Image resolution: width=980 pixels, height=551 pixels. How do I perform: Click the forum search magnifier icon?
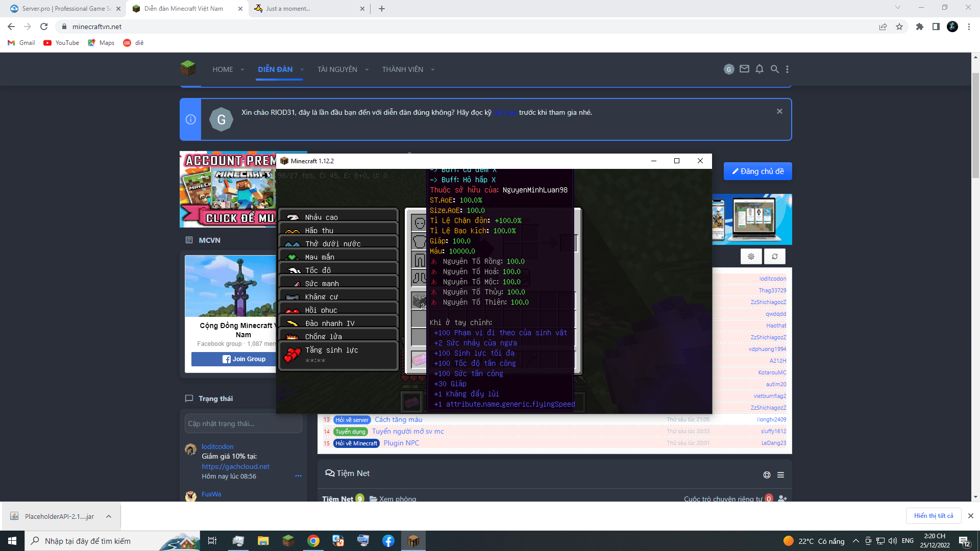pos(774,69)
